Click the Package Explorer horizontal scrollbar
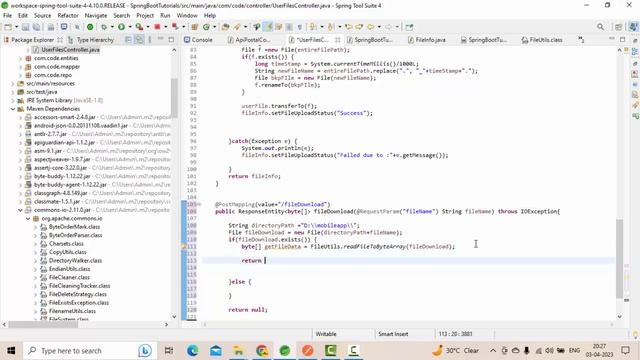640x360 pixels. 43,324
